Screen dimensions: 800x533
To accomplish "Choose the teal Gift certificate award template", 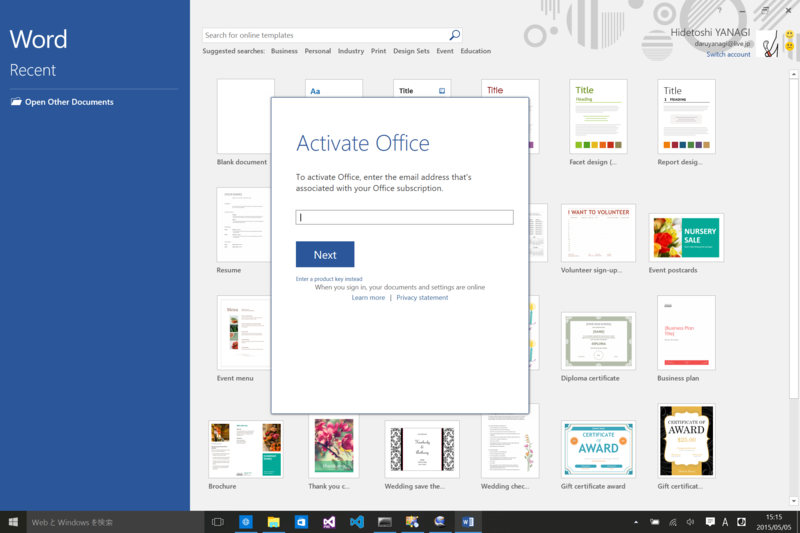I will tap(598, 449).
